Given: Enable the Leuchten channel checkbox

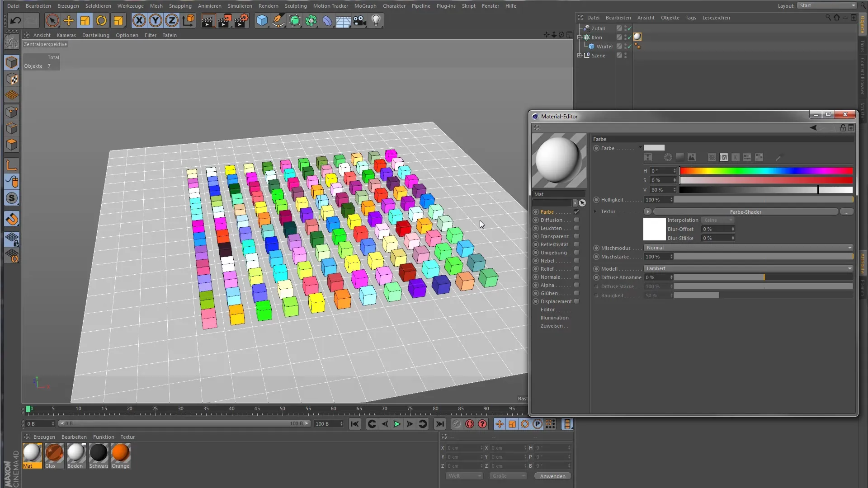Looking at the screenshot, I should click(x=576, y=228).
